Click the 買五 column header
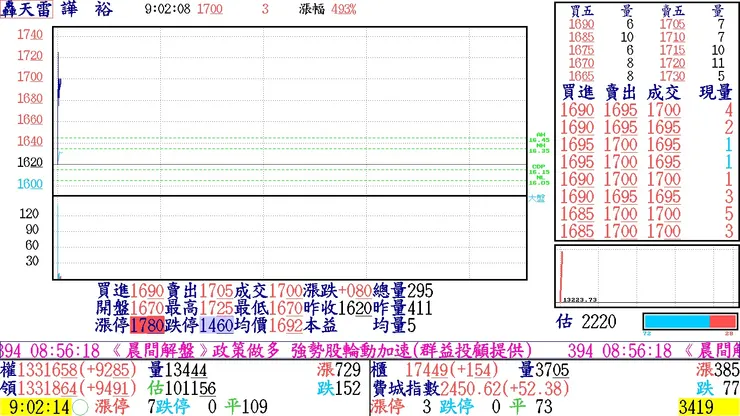The image size is (740, 416). [581, 11]
